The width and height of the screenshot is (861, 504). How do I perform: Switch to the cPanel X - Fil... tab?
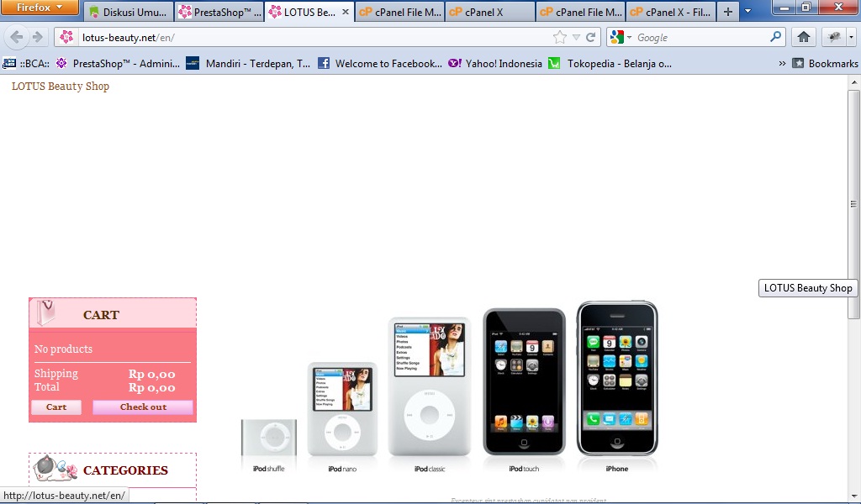pos(670,12)
